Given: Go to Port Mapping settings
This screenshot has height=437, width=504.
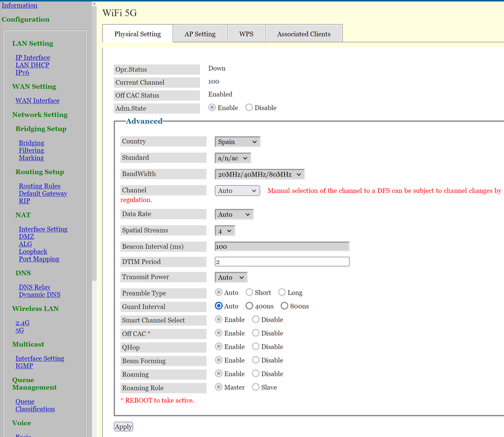Looking at the screenshot, I should click(39, 259).
